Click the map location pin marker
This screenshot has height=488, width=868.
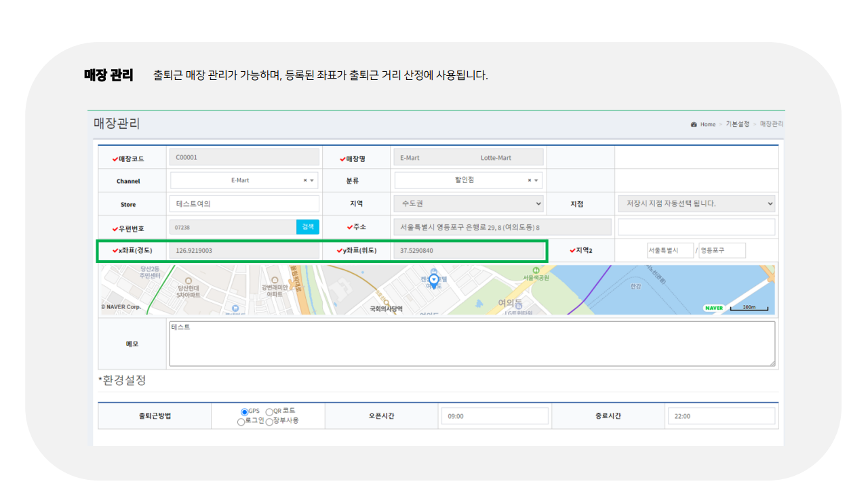coord(434,278)
